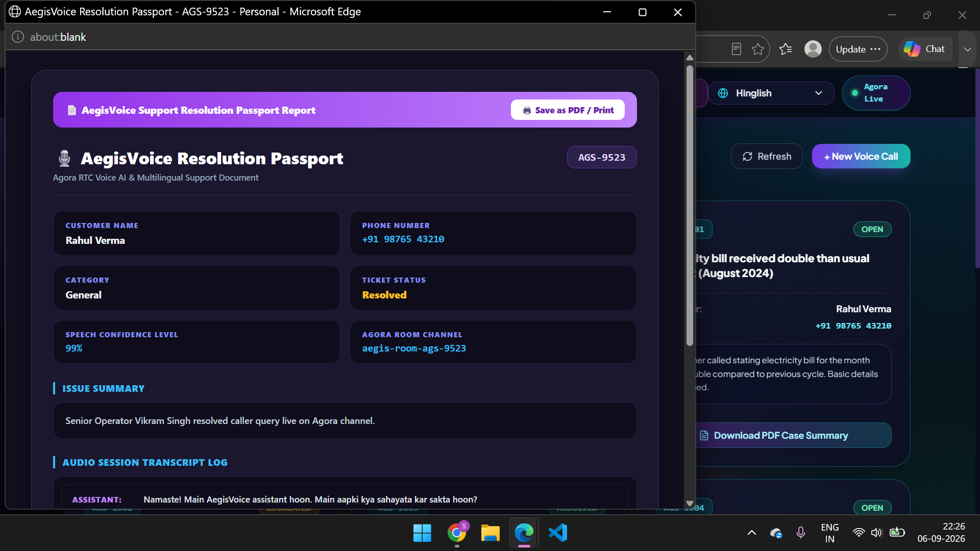Click the document icon in the purple report header
The height and width of the screenshot is (551, 980).
click(72, 110)
